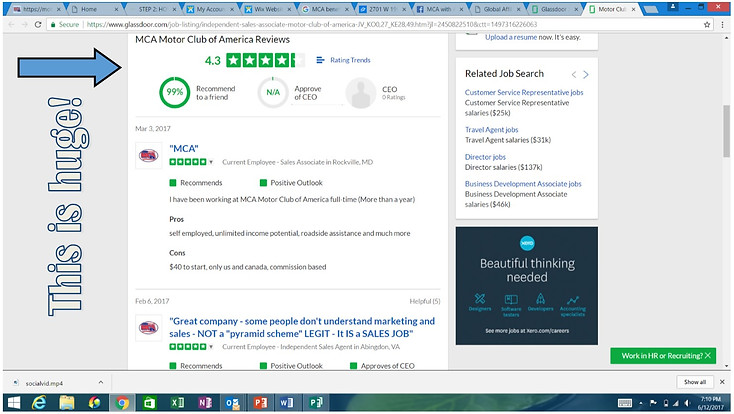Image resolution: width=734 pixels, height=414 pixels.
Task: Click the Xero logo in the ad
Action: click(527, 243)
